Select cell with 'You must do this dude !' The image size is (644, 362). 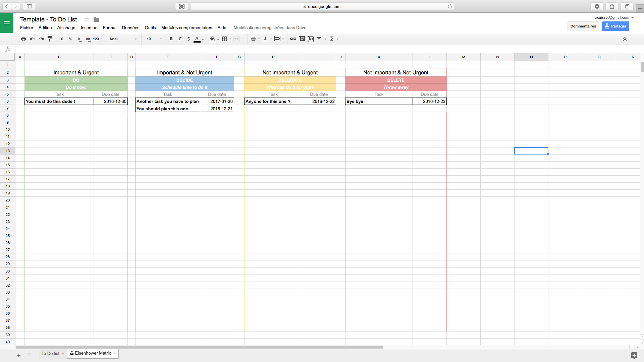tap(59, 101)
